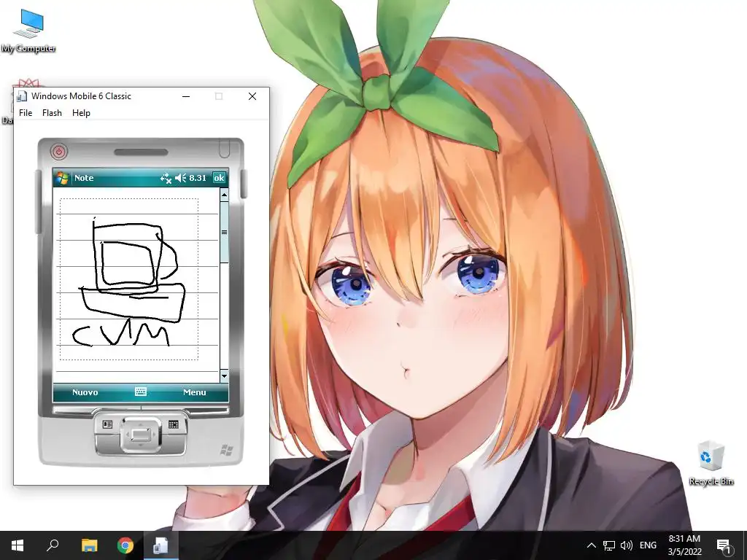The image size is (747, 560).
Task: Show hidden system tray icons
Action: [x=591, y=545]
